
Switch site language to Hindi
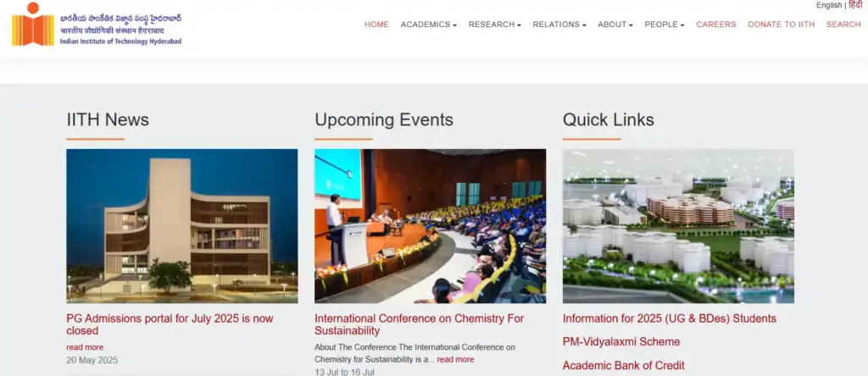pos(855,5)
